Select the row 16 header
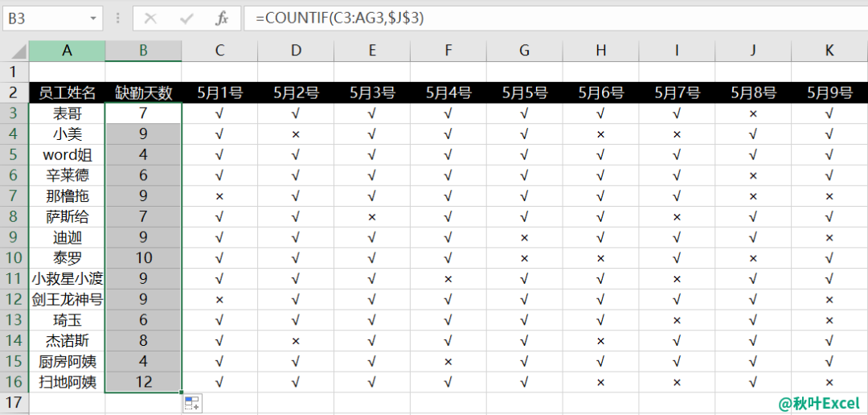Viewport: 868px width, 415px height. (14, 382)
